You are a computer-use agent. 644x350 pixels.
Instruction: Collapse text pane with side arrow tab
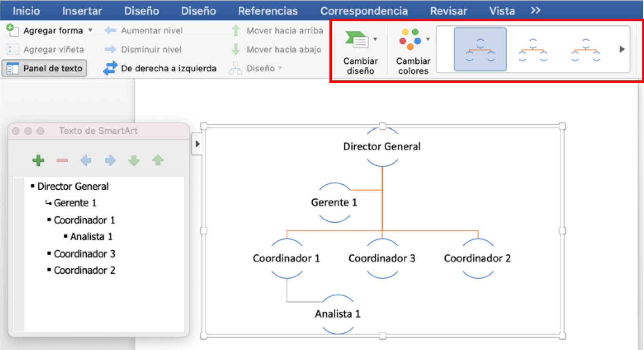click(x=197, y=144)
